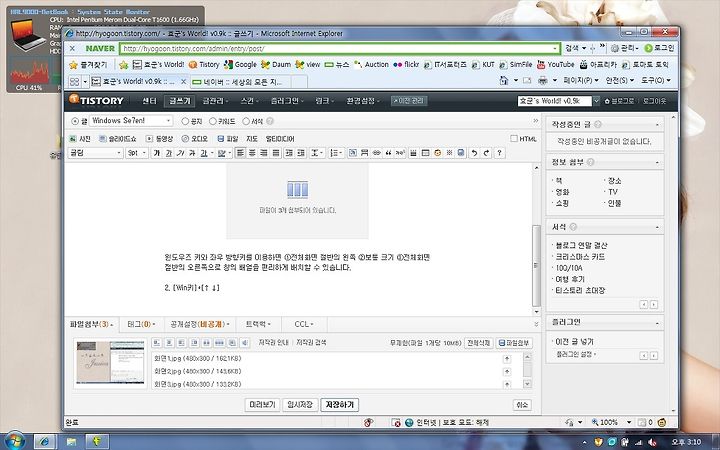
Task: Align text left in the editor
Action: [240, 153]
